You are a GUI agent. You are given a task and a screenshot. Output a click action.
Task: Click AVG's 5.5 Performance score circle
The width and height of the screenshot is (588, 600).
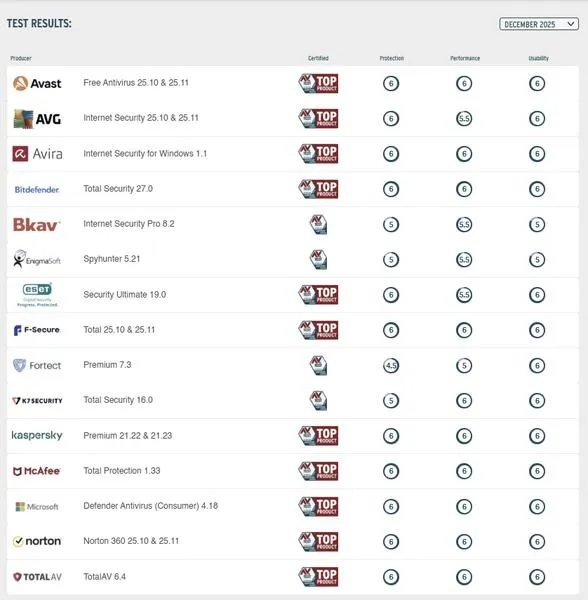464,119
